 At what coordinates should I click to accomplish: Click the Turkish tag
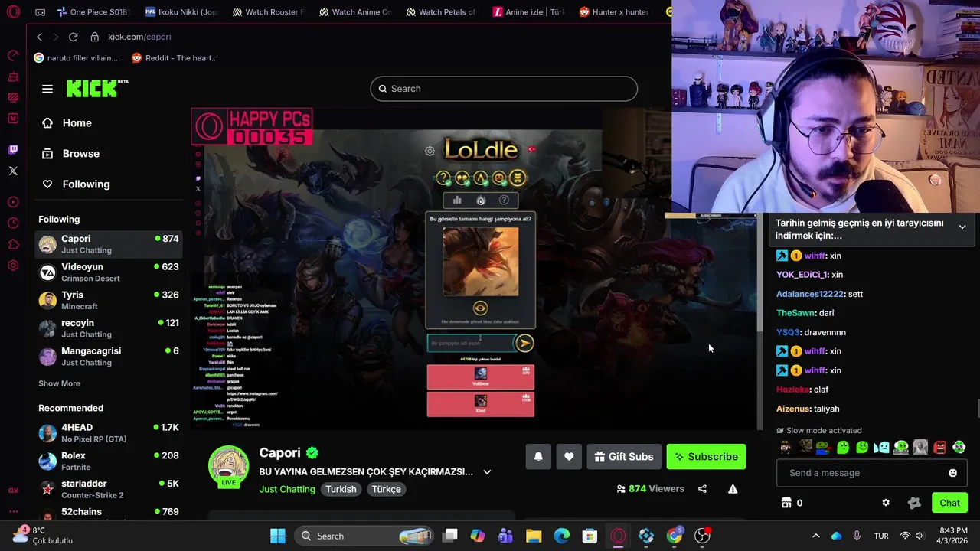(341, 489)
